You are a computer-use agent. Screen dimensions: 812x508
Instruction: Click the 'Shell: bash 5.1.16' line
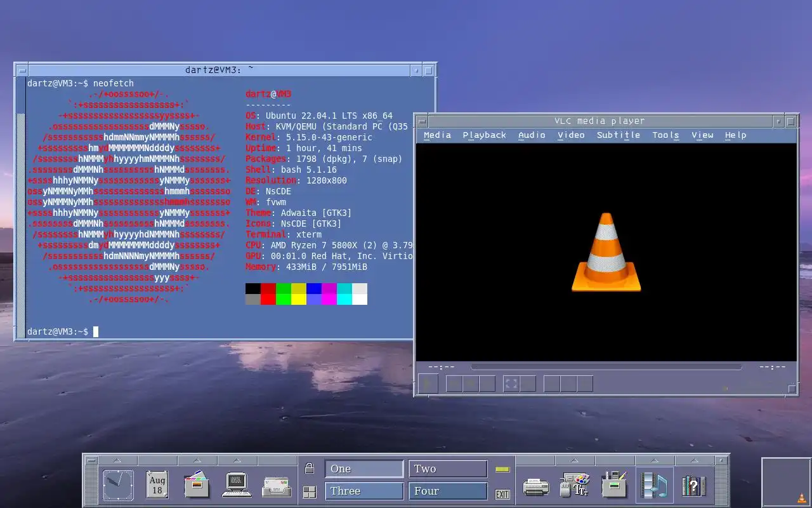(291, 170)
